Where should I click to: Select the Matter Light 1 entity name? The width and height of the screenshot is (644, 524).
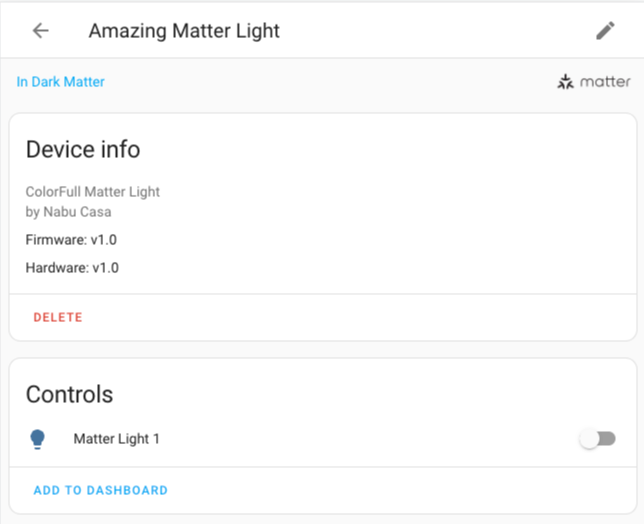(x=116, y=439)
